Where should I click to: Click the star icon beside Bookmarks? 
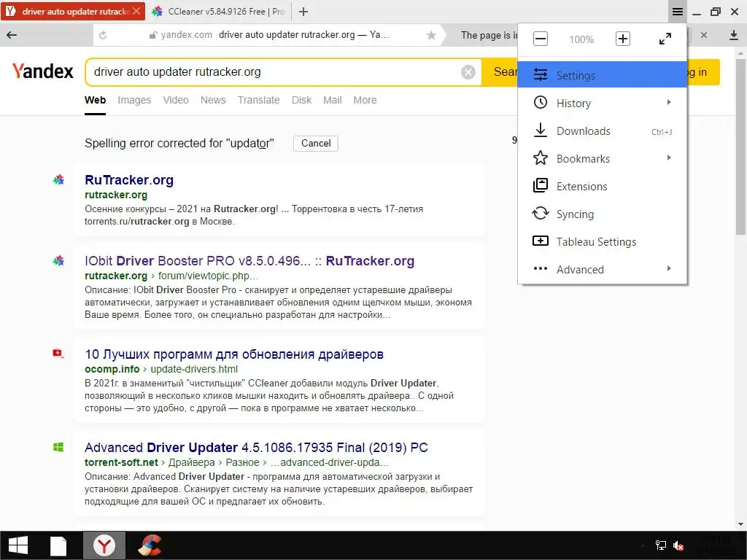(x=541, y=157)
